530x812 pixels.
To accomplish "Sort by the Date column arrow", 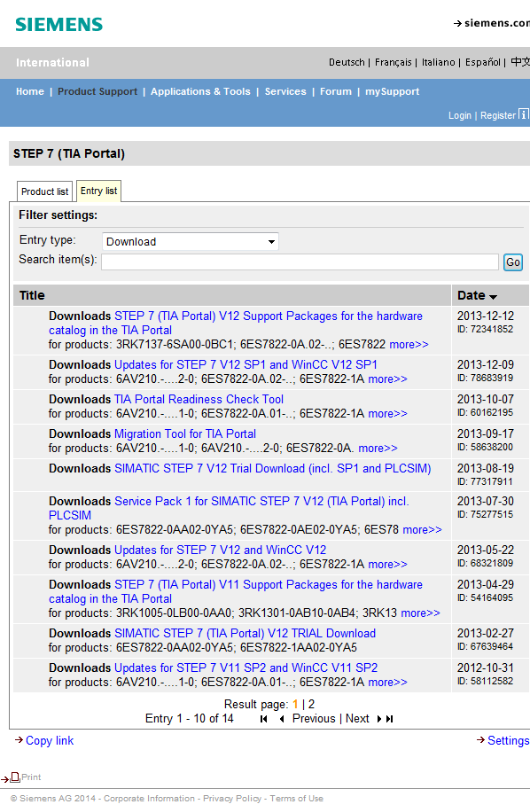I will coord(493,297).
